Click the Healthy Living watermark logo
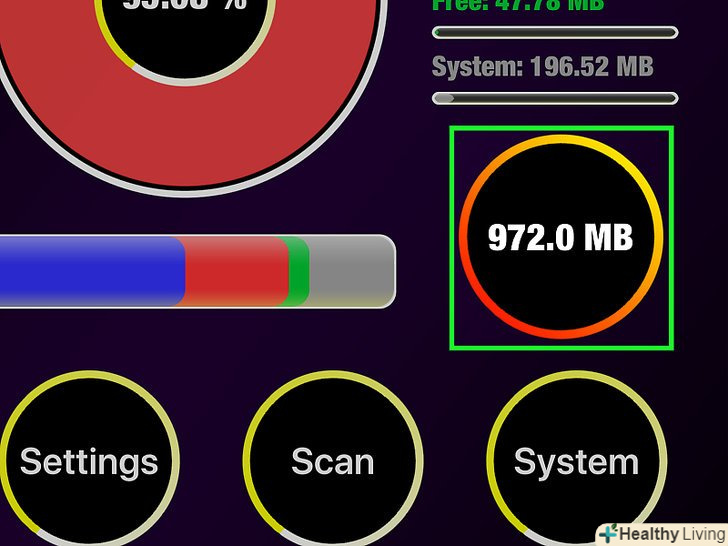Screen dimensions: 728x546 [x=662, y=534]
